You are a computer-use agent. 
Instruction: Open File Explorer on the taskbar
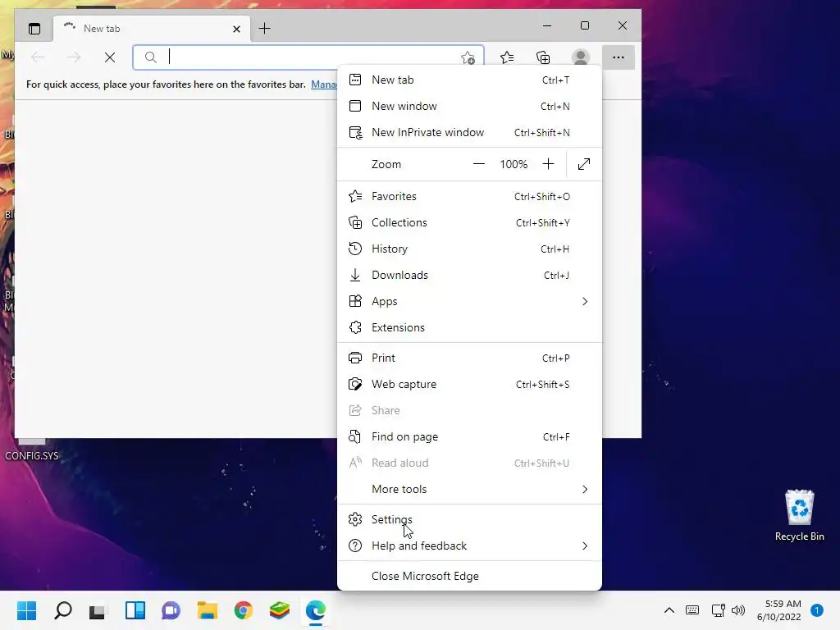[x=207, y=610]
